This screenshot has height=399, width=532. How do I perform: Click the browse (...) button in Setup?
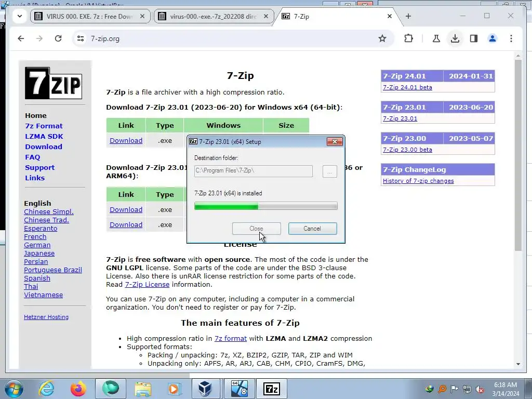(x=329, y=171)
